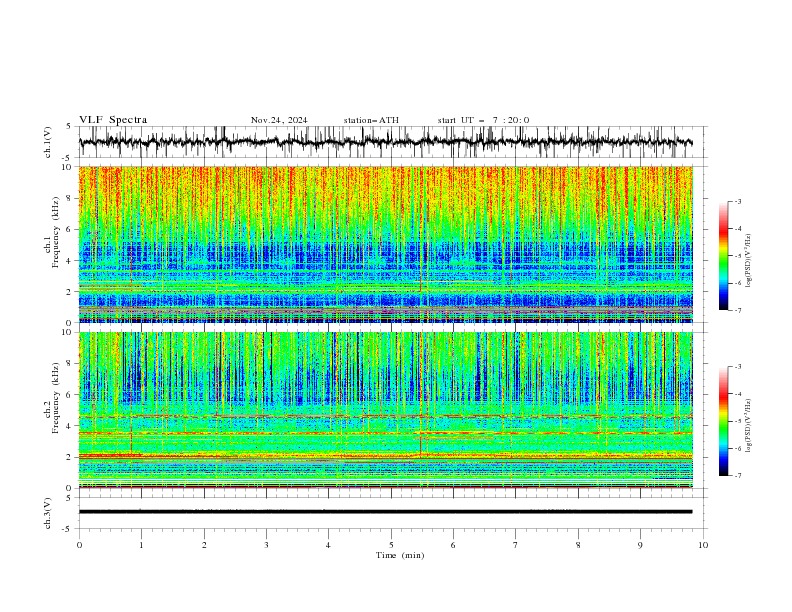792x612 pixels.
Task: Click the time axis tick label '0'
Action: click(x=79, y=545)
